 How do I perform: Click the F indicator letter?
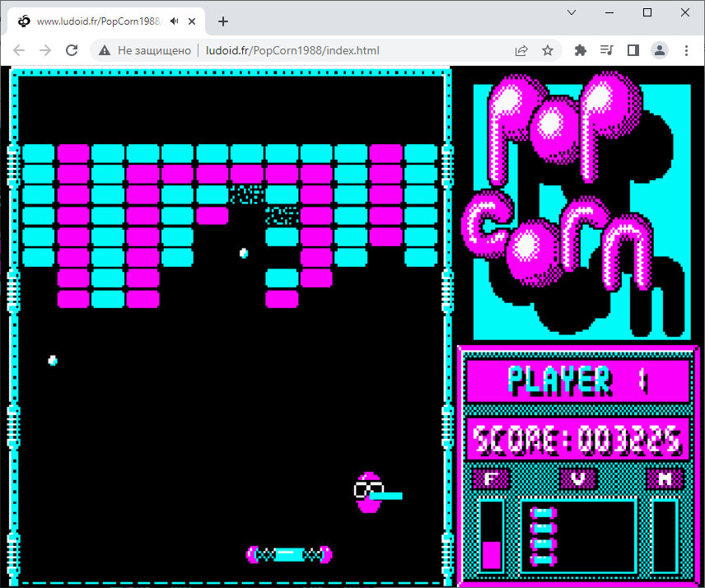(491, 478)
